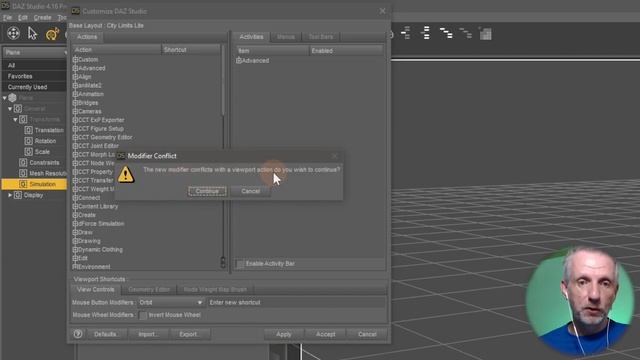This screenshot has height=360, width=640.
Task: Select Animation in the Actions list
Action: [91, 94]
